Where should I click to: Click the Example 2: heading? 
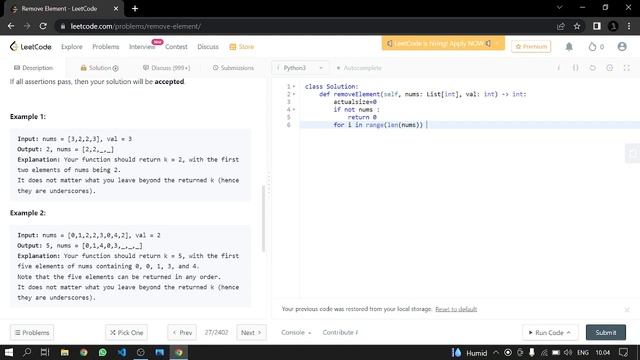(28, 213)
